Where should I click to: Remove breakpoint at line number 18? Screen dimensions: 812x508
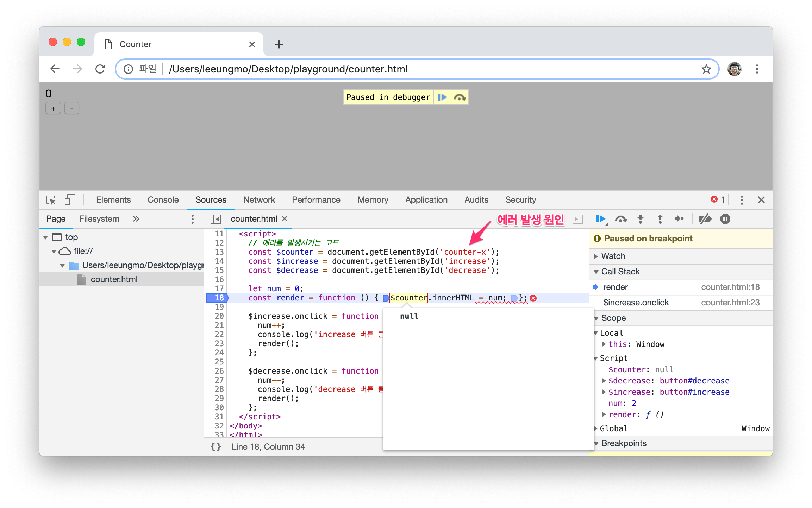(219, 298)
